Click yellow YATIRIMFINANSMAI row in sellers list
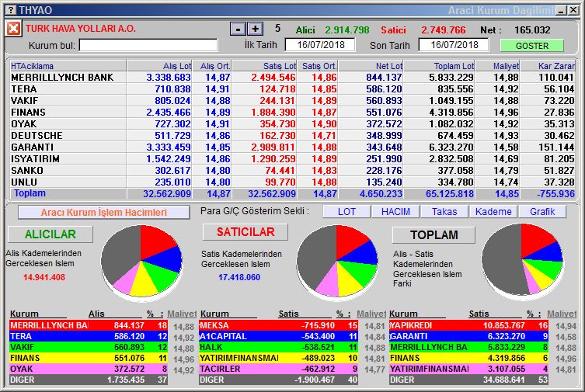This screenshot has height=392, width=585. point(278,358)
